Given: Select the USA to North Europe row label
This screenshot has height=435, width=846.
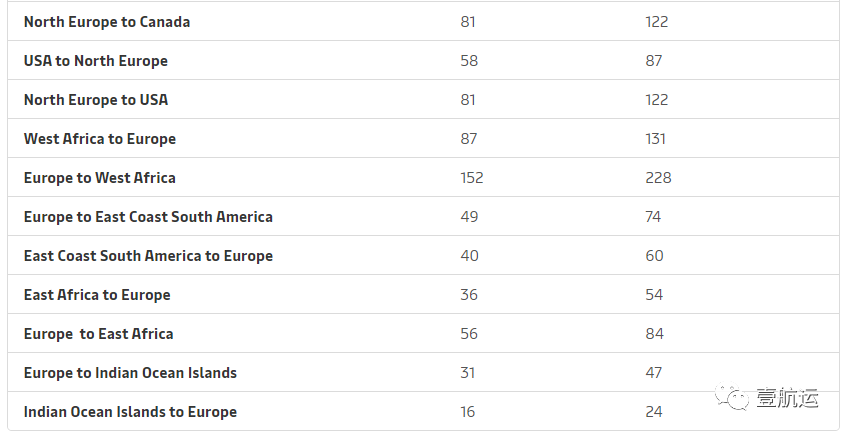Looking at the screenshot, I should pyautogui.click(x=95, y=61).
